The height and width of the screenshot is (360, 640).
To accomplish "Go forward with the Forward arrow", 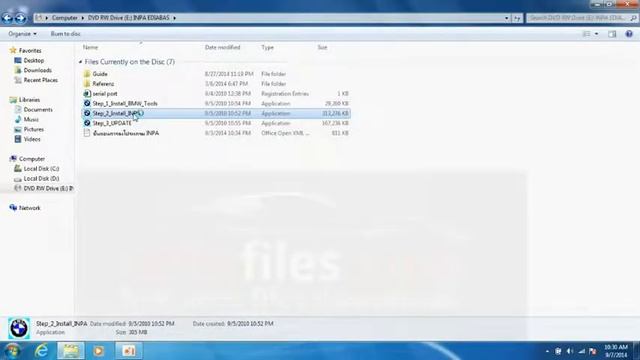I will pos(20,18).
